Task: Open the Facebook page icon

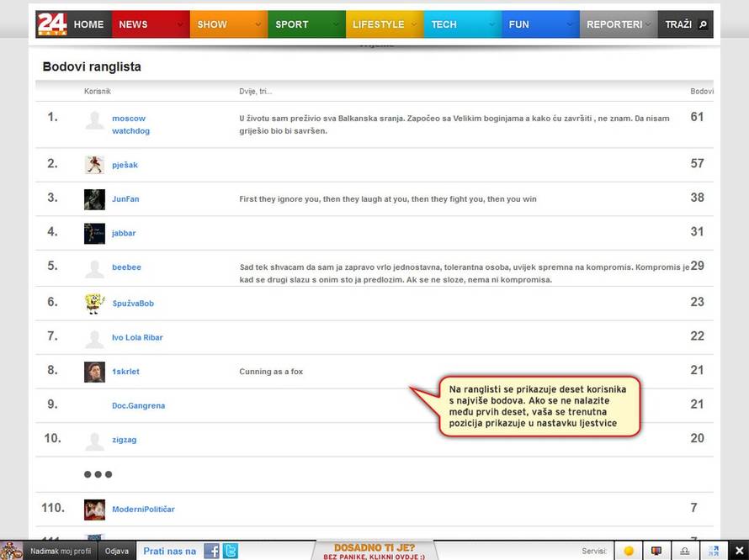Action: pyautogui.click(x=211, y=551)
